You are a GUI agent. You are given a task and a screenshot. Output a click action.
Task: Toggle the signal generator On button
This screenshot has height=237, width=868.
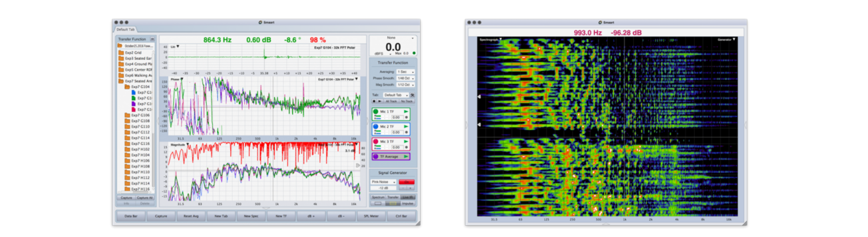[406, 182]
